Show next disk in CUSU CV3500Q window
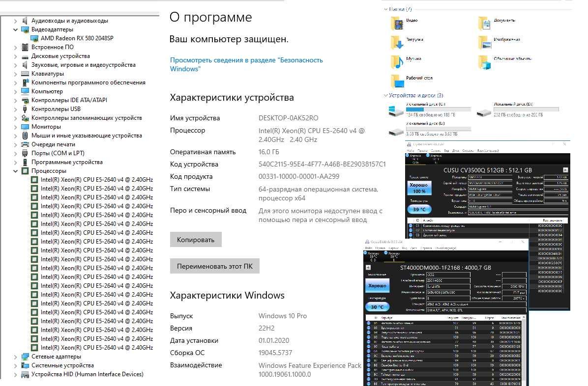Screen dimensions: 588x386 tap(565, 170)
